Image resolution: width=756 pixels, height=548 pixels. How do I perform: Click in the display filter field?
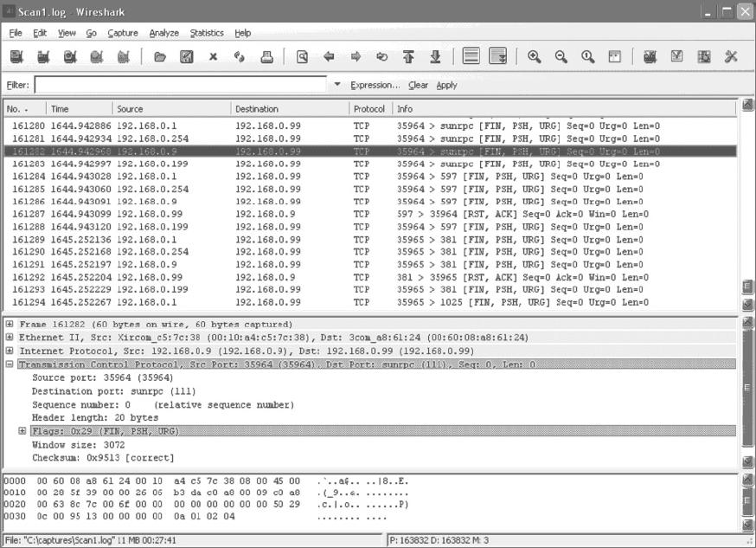181,85
